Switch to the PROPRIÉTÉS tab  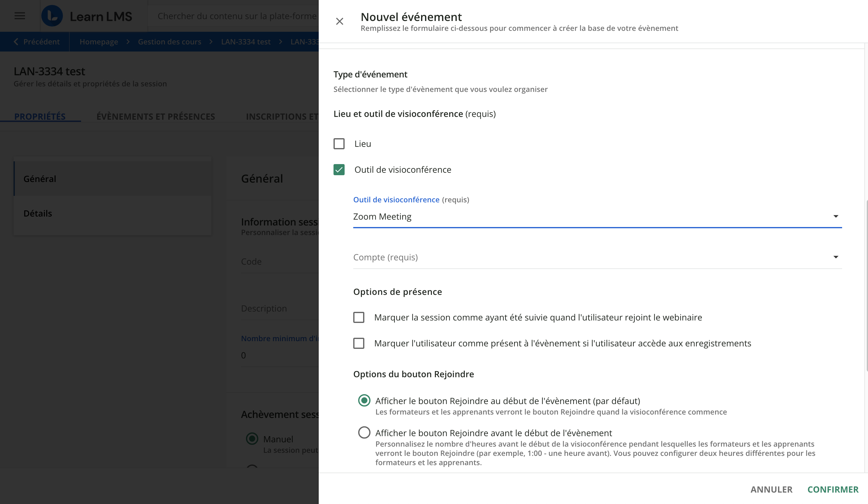40,117
